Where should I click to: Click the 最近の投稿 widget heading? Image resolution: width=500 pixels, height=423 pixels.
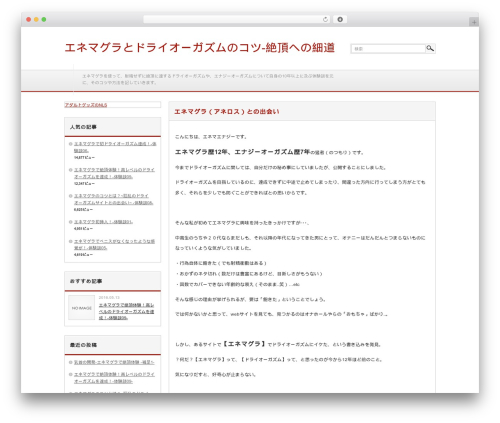click(83, 345)
